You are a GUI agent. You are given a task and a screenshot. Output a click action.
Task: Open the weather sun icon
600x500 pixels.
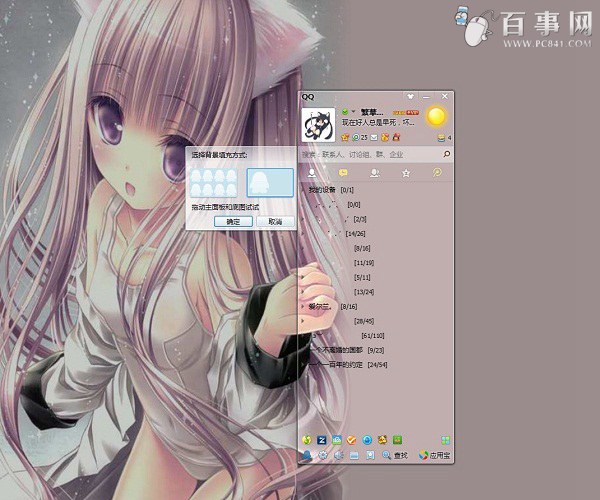point(435,117)
